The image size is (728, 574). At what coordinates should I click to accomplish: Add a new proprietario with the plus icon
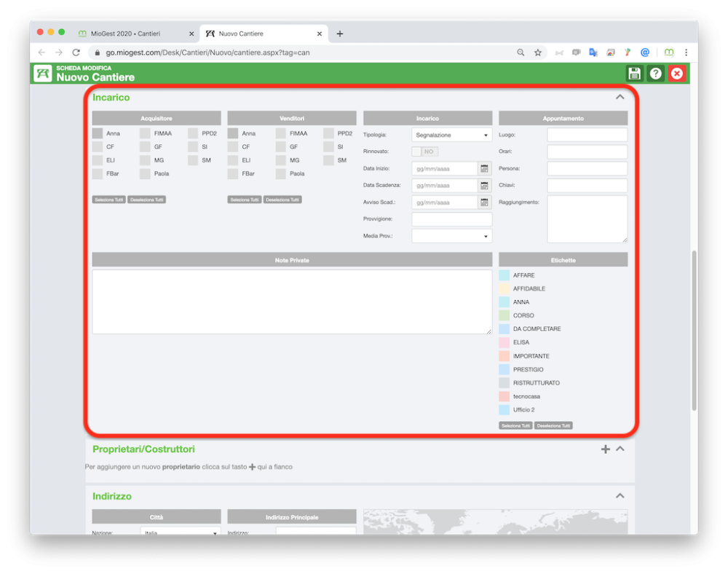point(606,449)
